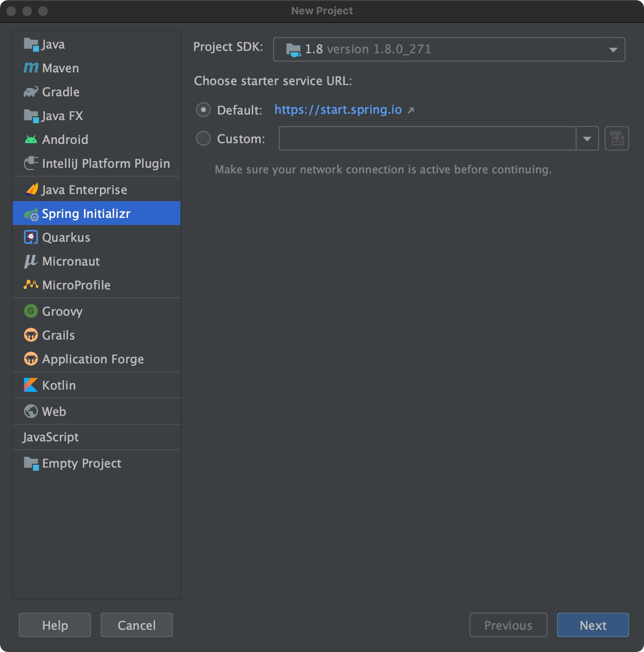Click the green Android robot icon
Viewport: 644px width, 652px height.
coord(31,140)
